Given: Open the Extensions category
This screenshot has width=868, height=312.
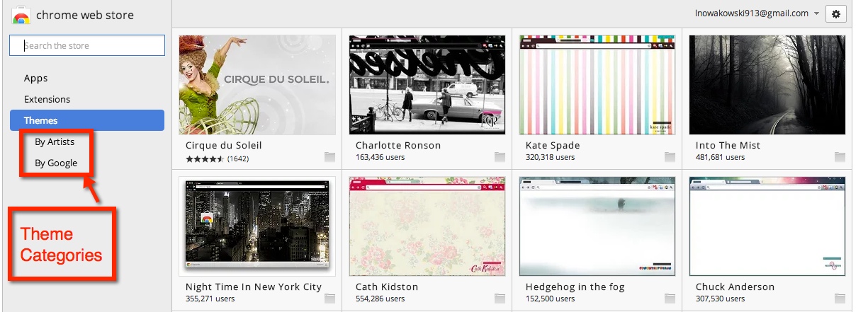Looking at the screenshot, I should (x=47, y=100).
